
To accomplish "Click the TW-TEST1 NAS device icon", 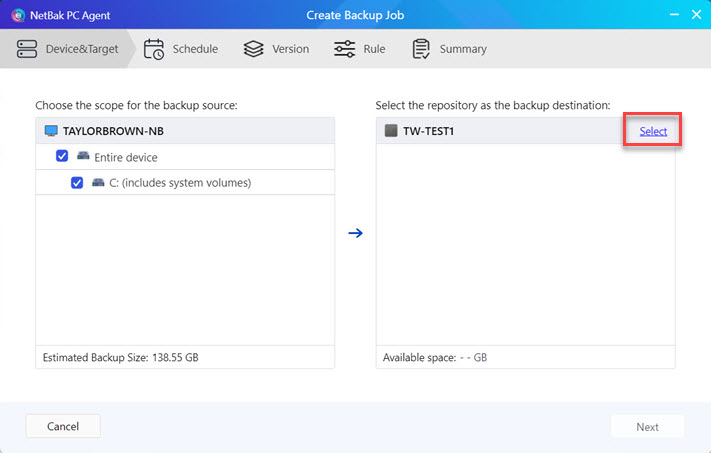I will tap(391, 131).
